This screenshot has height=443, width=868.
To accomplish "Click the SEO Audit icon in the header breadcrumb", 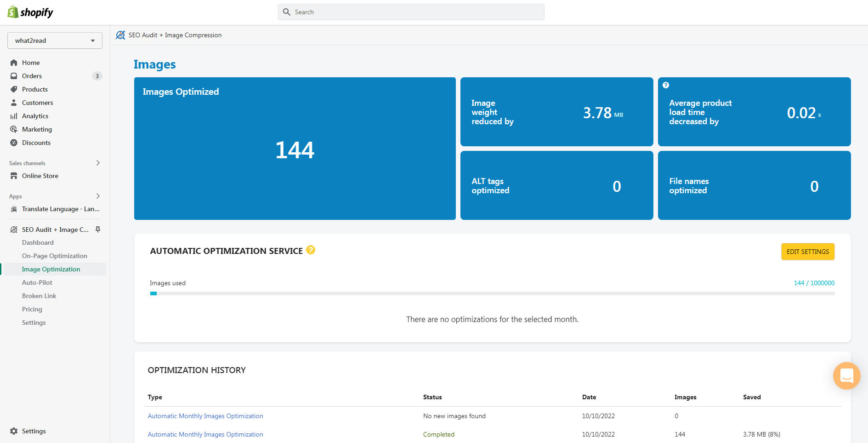I will (120, 35).
